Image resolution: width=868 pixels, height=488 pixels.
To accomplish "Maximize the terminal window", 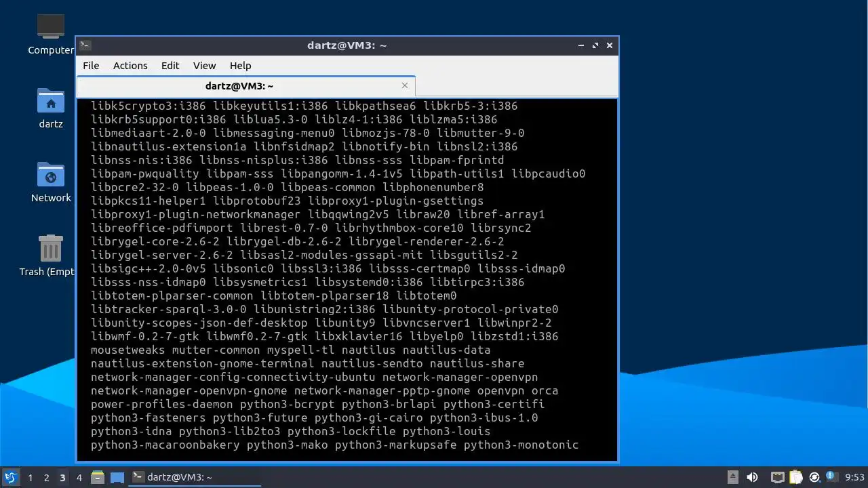I will point(595,45).
